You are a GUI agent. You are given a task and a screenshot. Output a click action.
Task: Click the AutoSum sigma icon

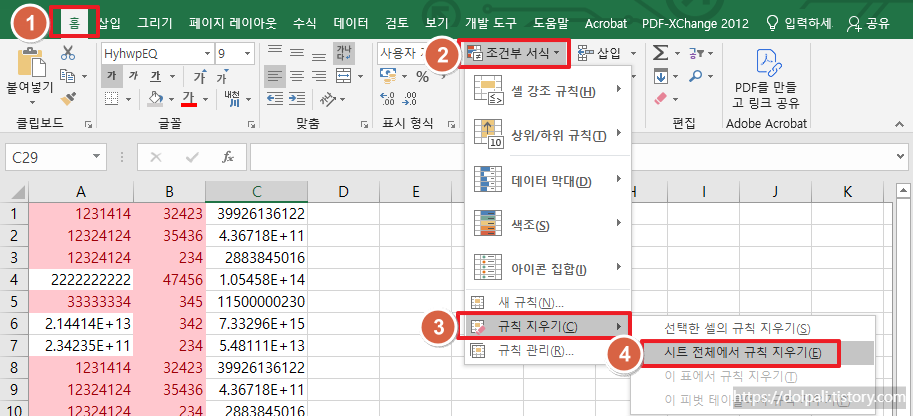click(660, 54)
